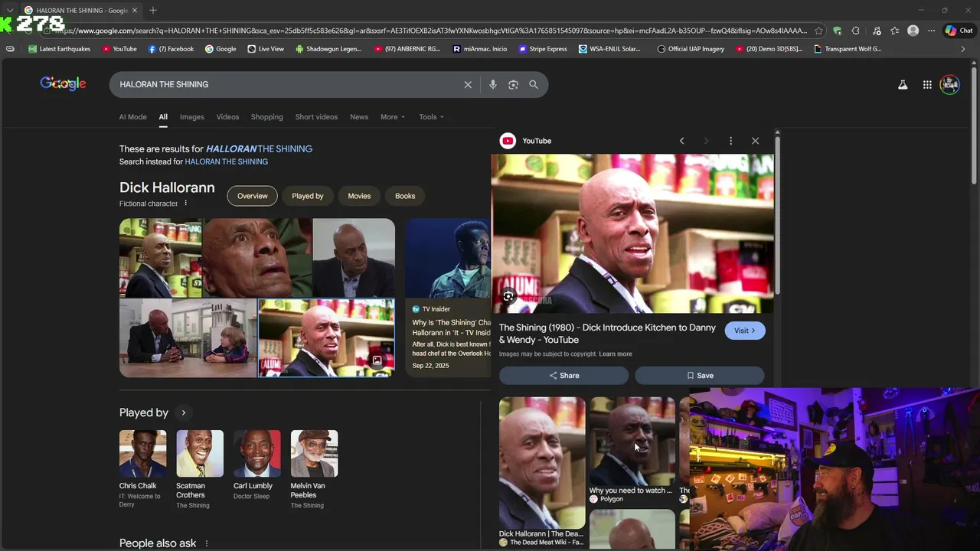Click the magnifier search icon
The width and height of the screenshot is (980, 551).
pyautogui.click(x=534, y=84)
